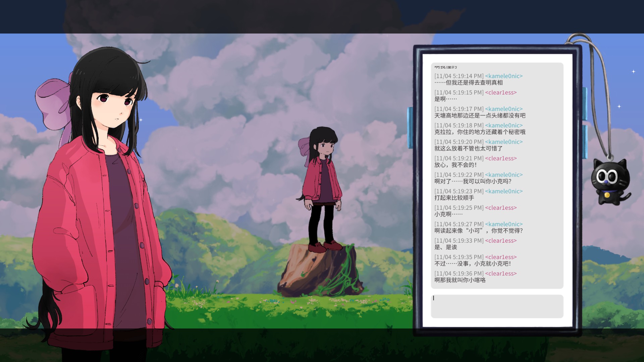Image resolution: width=644 pixels, height=362 pixels.
Task: Click clear1ess username at 5:19:15 PM
Action: (x=501, y=93)
